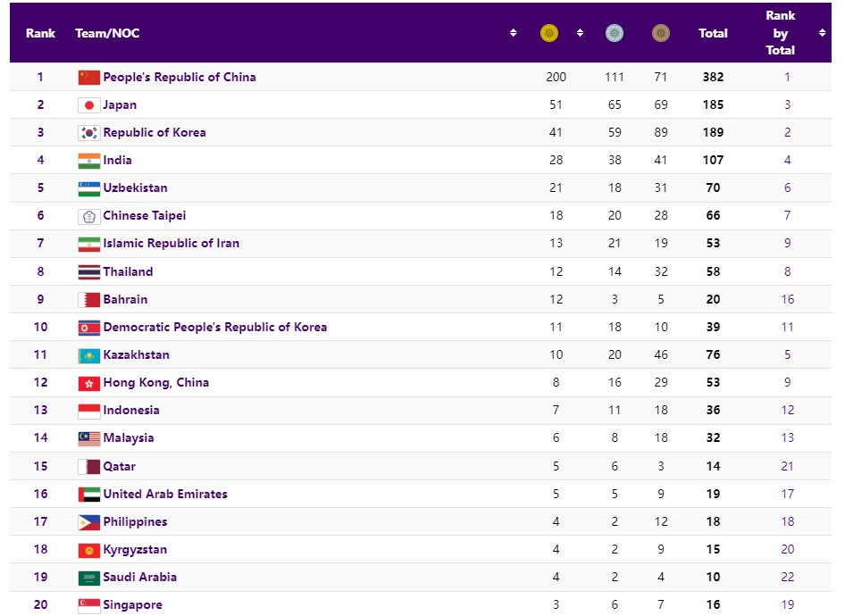The image size is (853, 616).
Task: Open the India team link
Action: click(118, 161)
